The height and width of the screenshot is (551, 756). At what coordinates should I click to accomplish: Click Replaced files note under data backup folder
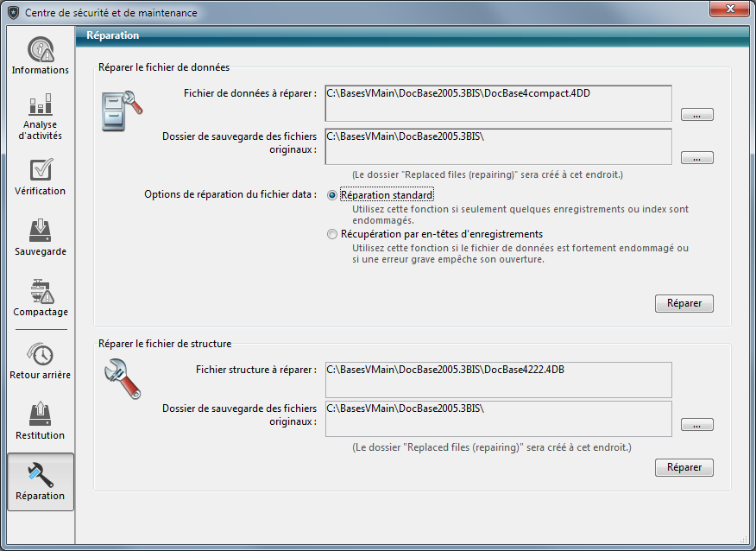pyautogui.click(x=488, y=174)
